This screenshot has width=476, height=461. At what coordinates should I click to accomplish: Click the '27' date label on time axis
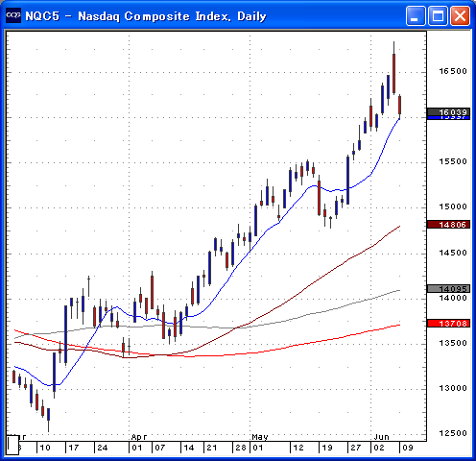[x=356, y=448]
